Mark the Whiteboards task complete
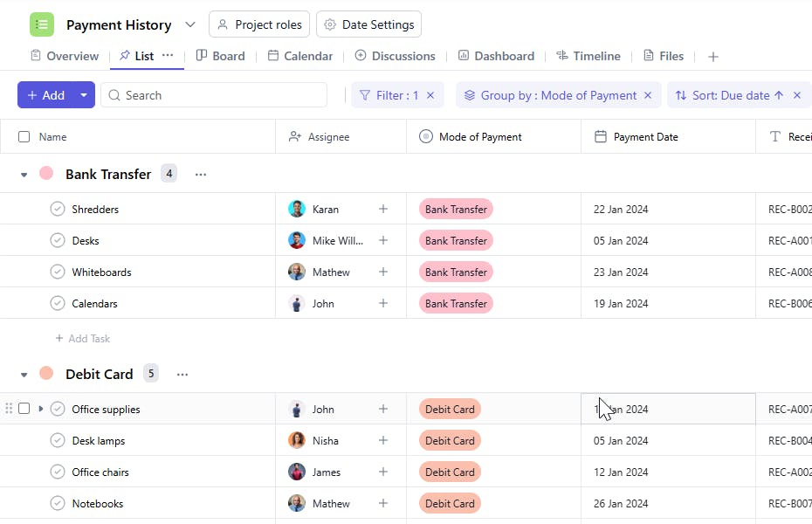 pos(58,272)
